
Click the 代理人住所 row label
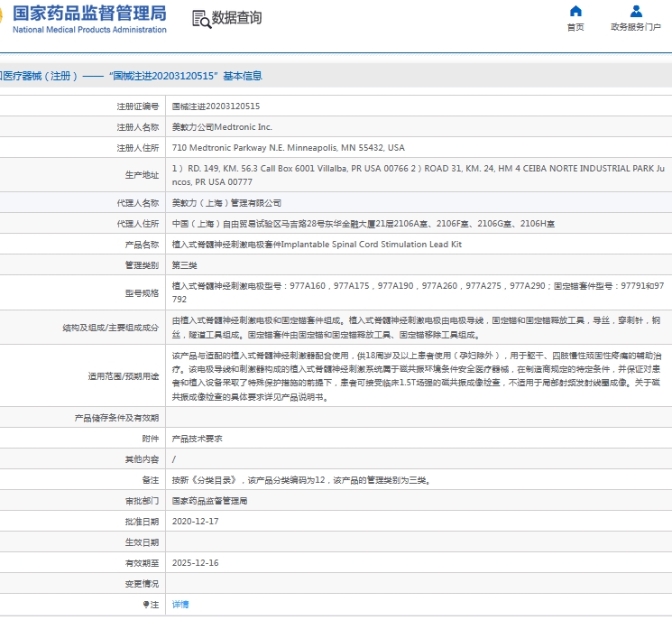(x=138, y=224)
